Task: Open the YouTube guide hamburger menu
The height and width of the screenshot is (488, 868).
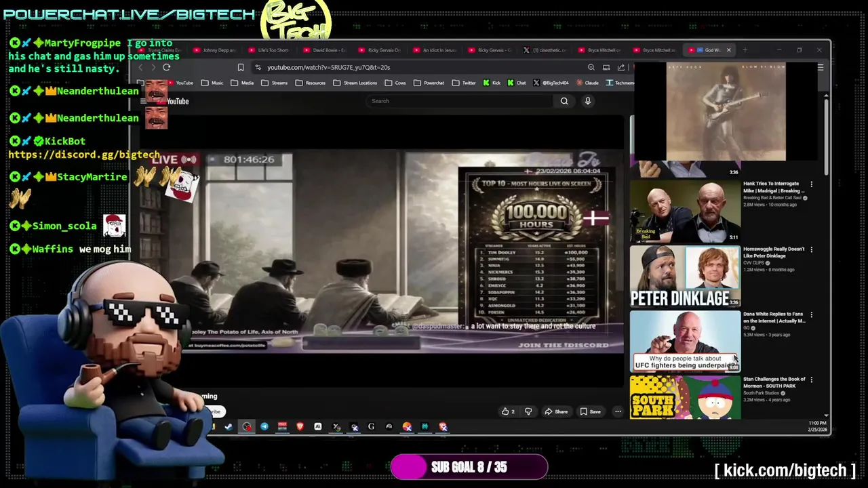Action: 143,101
